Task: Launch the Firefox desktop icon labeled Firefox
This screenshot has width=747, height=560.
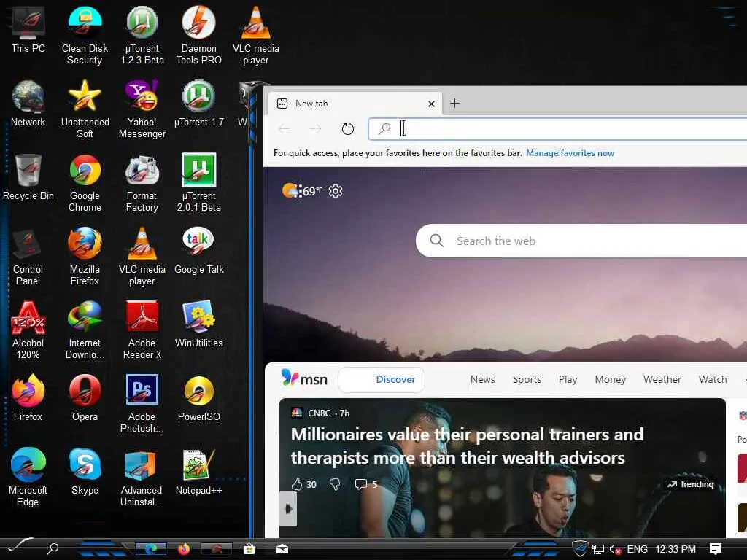Action: 28,398
